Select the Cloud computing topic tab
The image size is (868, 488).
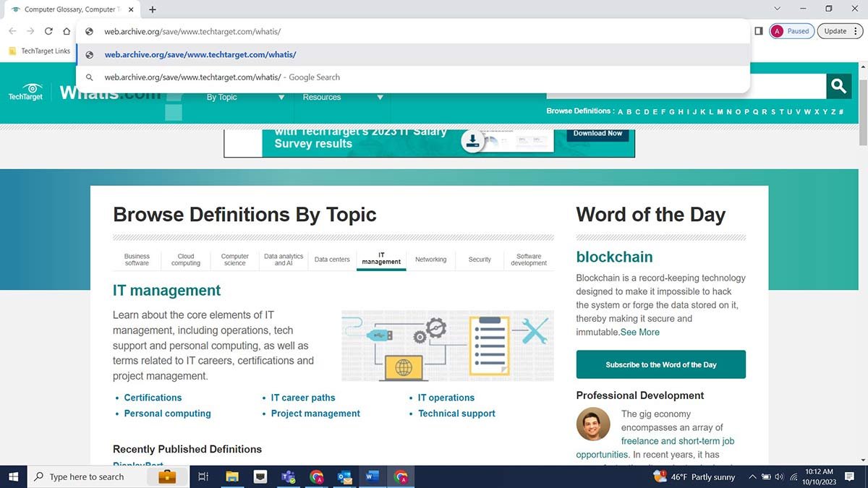coord(186,260)
